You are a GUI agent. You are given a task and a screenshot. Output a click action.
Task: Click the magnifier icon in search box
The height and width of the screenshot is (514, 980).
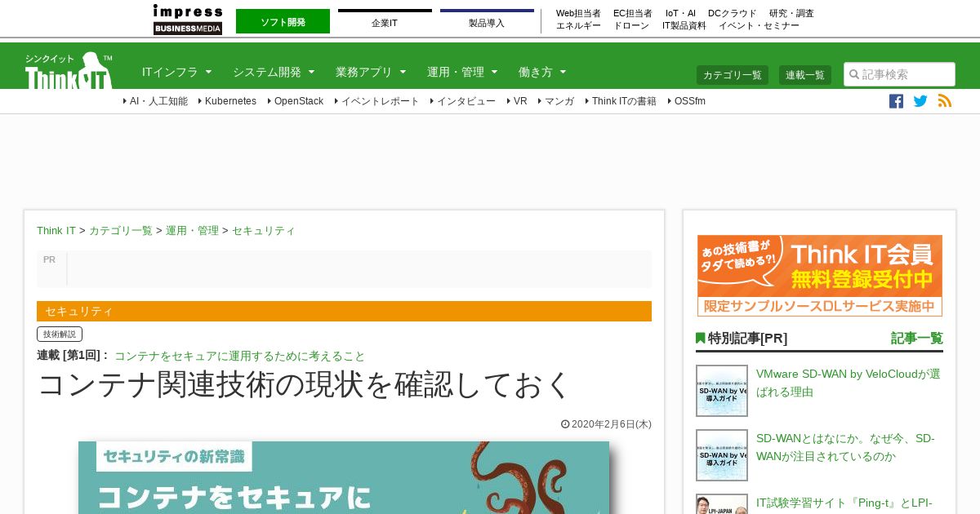(854, 74)
